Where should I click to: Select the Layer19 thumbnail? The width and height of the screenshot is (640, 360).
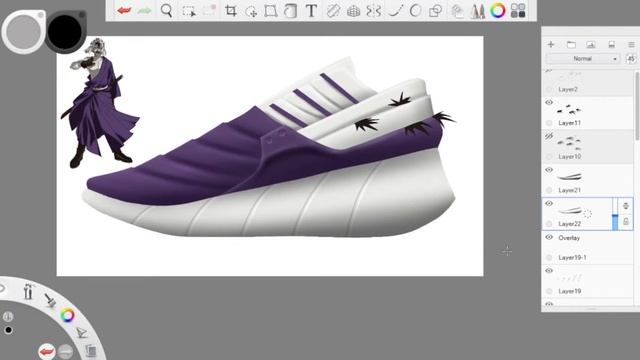coord(569,278)
